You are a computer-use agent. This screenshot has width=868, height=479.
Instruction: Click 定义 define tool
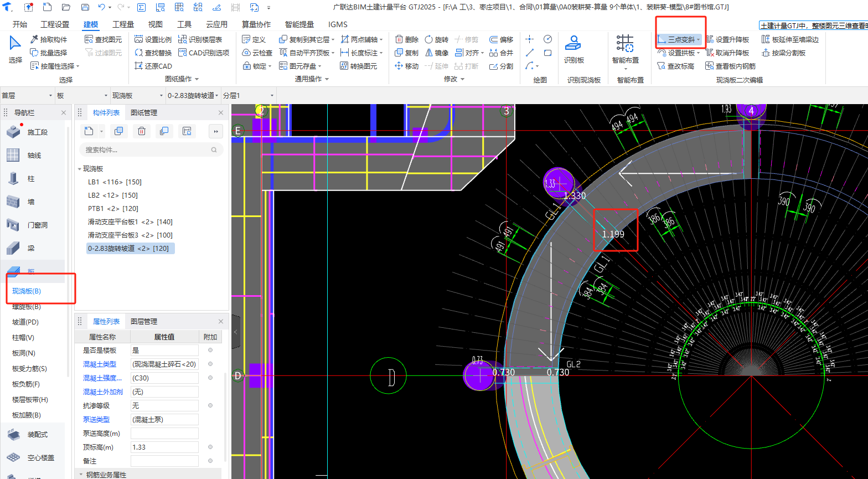(x=254, y=39)
